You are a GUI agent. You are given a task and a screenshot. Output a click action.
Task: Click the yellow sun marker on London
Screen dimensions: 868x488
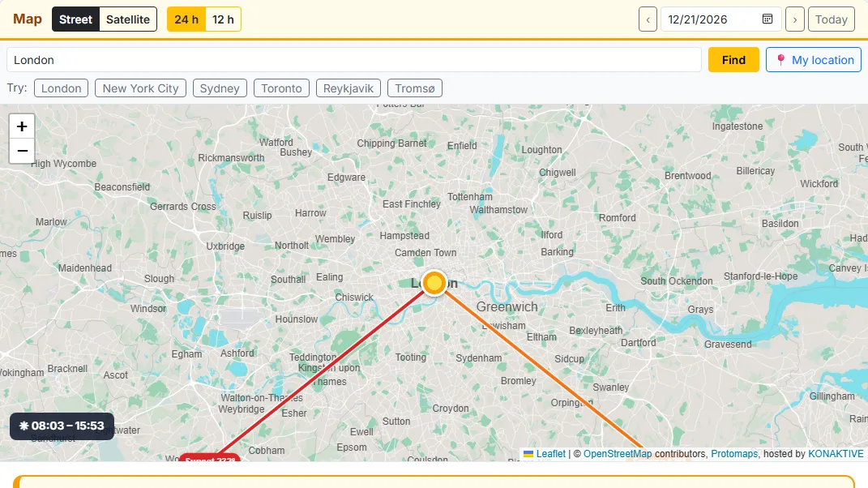(434, 283)
